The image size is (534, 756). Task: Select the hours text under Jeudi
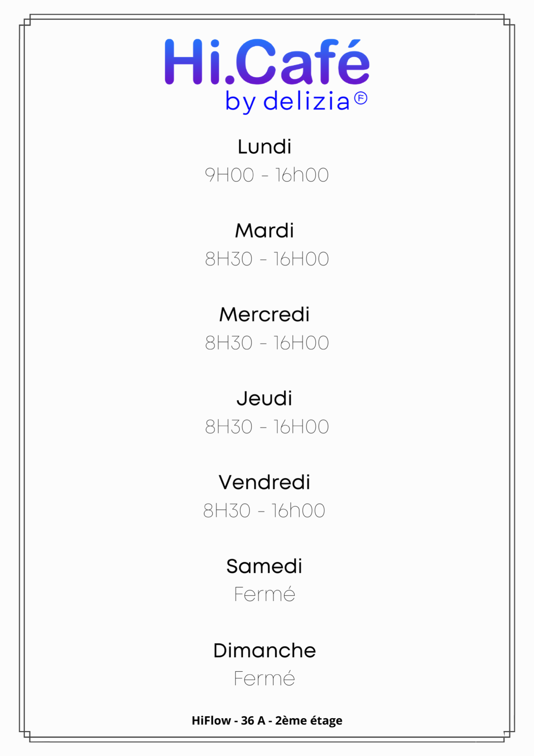[x=267, y=426]
